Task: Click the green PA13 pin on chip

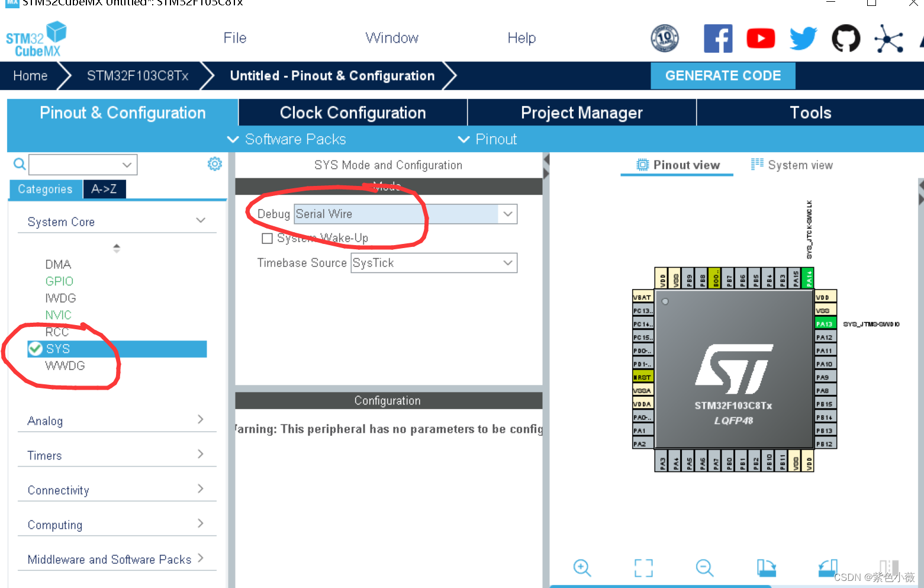Action: (825, 324)
